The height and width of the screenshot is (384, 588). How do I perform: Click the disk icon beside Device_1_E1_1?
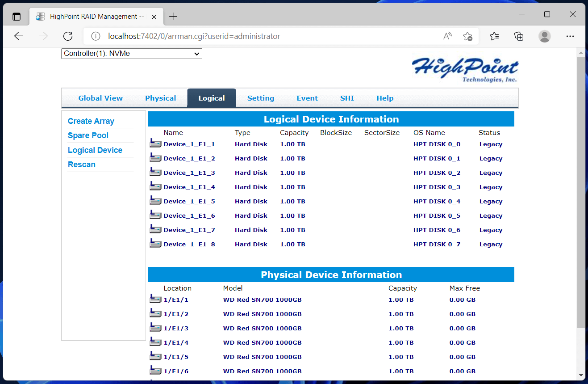click(x=155, y=143)
